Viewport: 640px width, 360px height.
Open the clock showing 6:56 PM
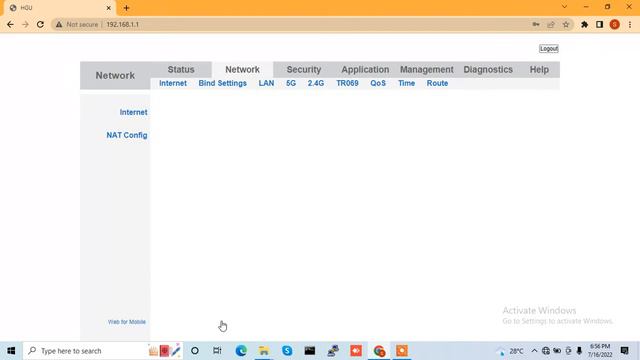[600, 351]
